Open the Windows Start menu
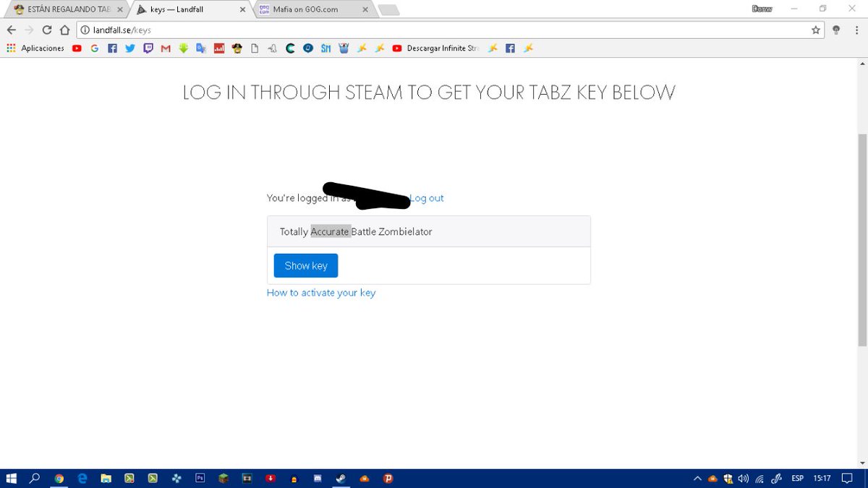Image resolution: width=868 pixels, height=488 pixels. (12, 478)
